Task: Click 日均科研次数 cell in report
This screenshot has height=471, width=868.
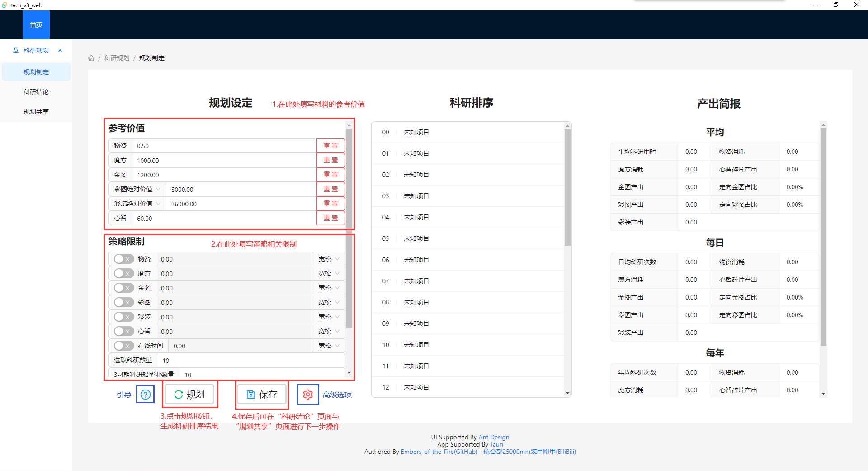Action: point(644,262)
